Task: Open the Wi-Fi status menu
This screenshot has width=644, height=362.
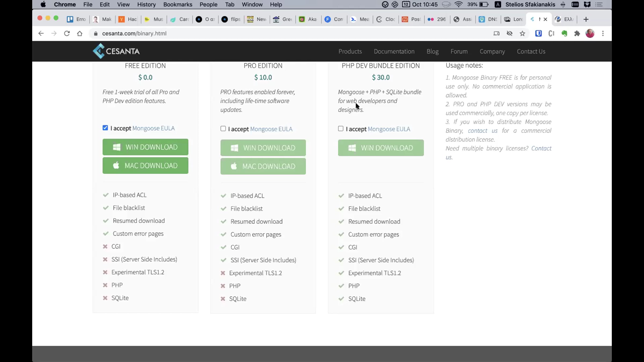Action: (x=459, y=4)
